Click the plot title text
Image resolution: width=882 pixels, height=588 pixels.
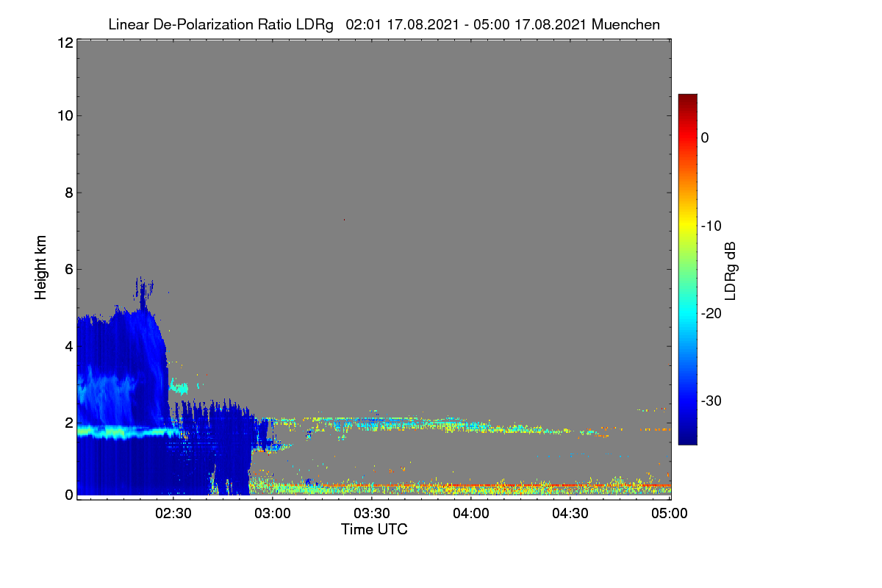(x=384, y=24)
